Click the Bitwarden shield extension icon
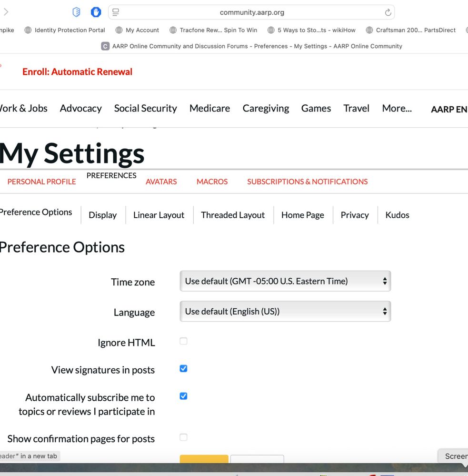 tap(76, 12)
